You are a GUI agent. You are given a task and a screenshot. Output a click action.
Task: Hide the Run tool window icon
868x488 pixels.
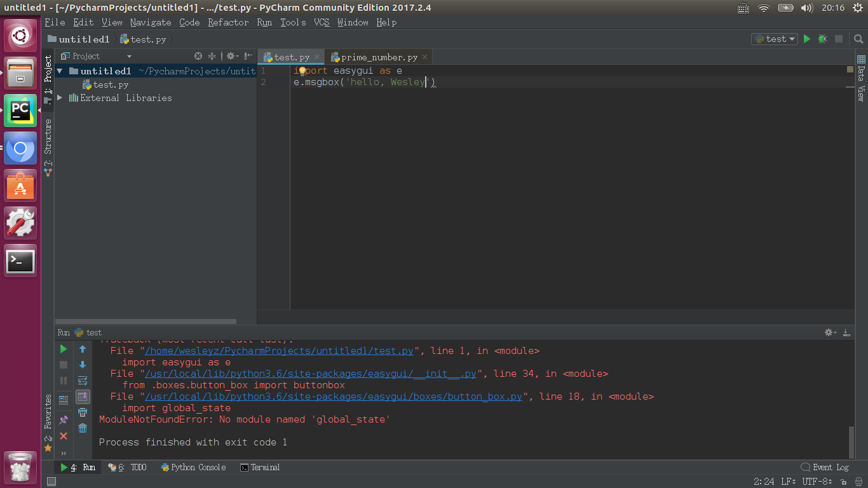(x=846, y=332)
